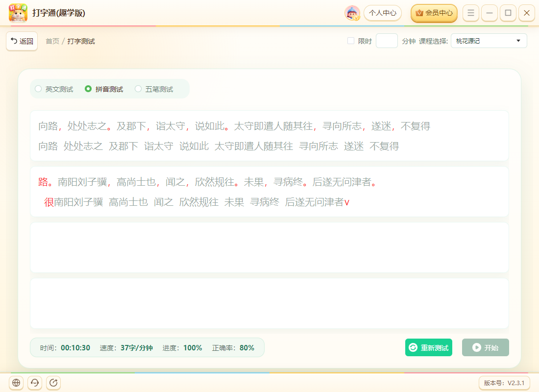Open 个人中心 personal center
539x392 pixels.
[383, 13]
